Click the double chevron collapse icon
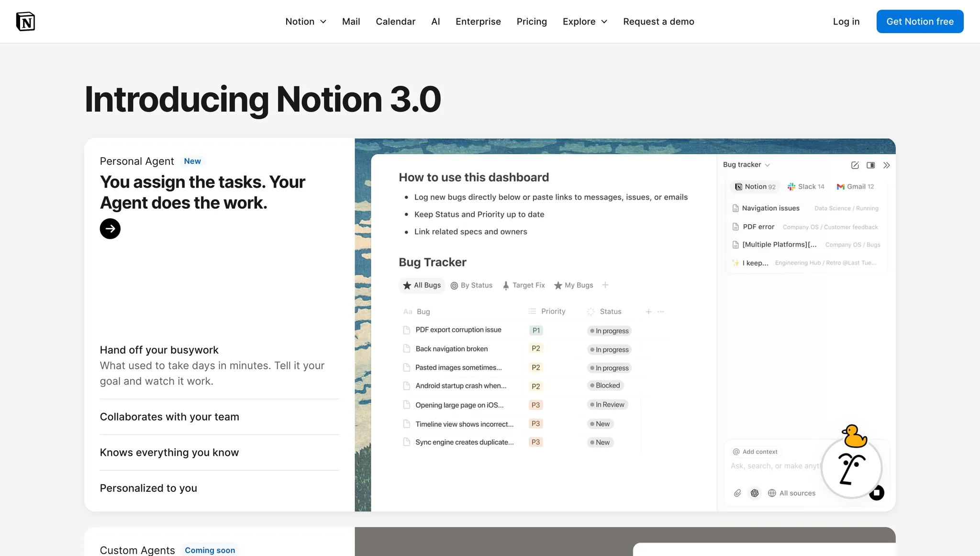 [887, 165]
